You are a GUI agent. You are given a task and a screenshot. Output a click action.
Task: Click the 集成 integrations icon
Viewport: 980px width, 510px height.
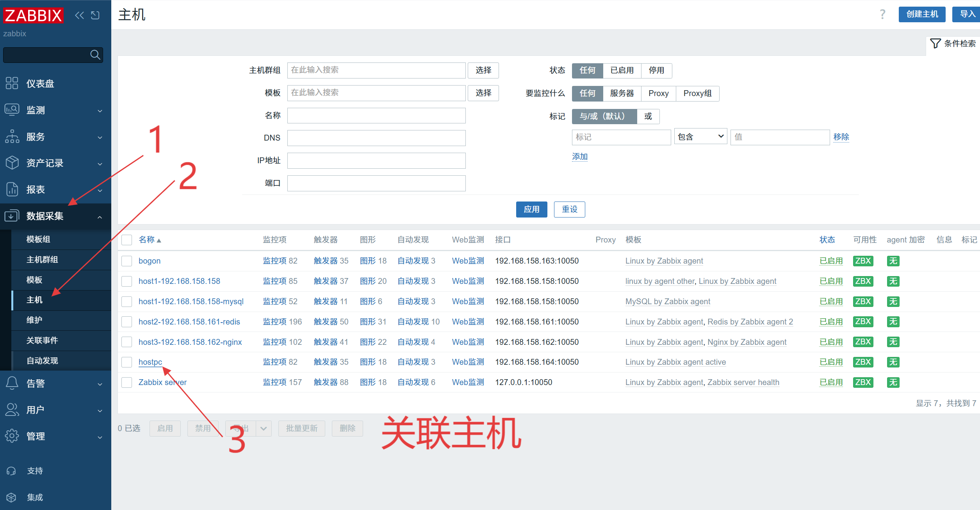11,497
